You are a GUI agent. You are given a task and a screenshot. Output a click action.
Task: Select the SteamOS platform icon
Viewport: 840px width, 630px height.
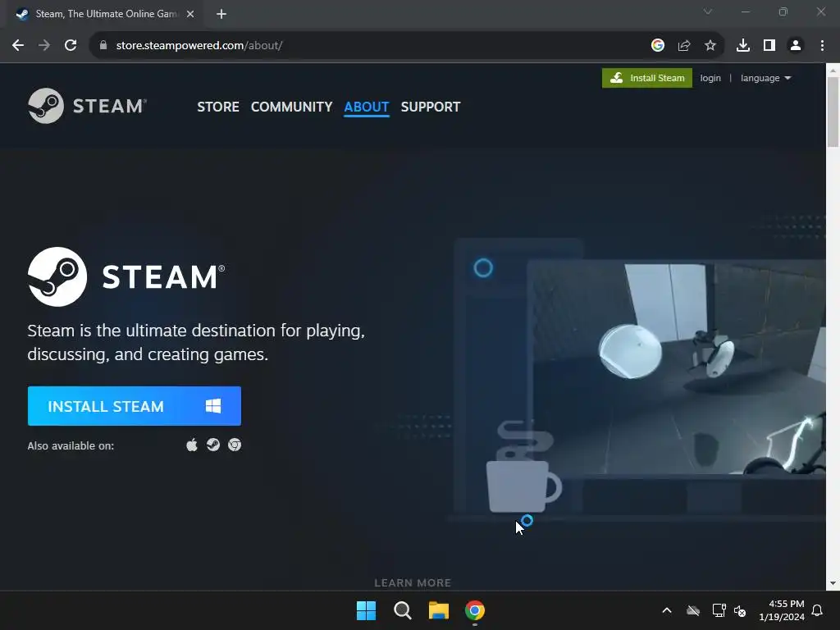213,445
